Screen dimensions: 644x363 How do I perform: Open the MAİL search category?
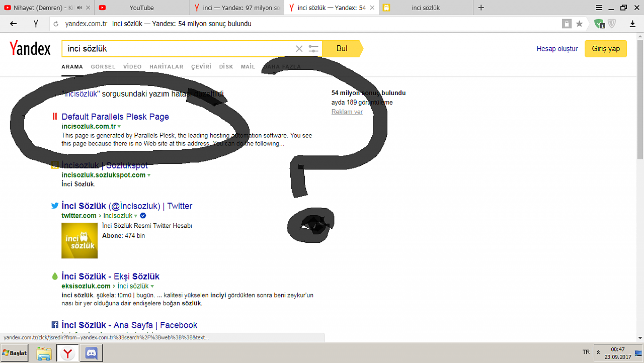248,66
